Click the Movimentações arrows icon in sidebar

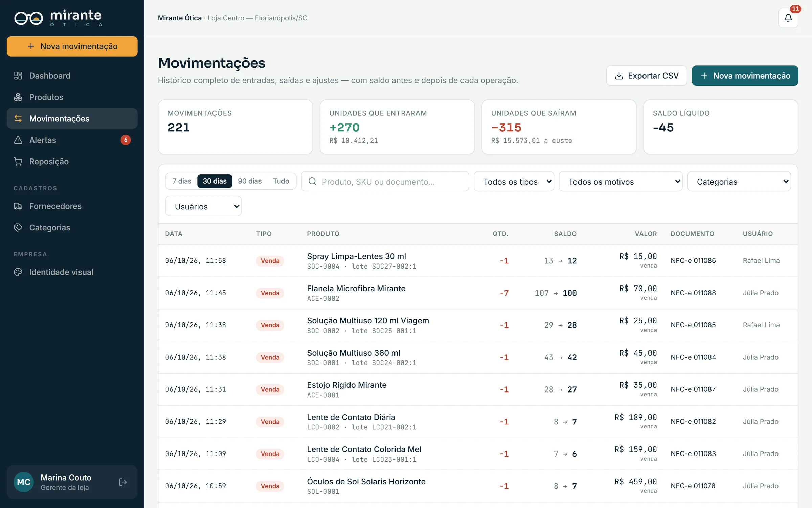(x=18, y=119)
